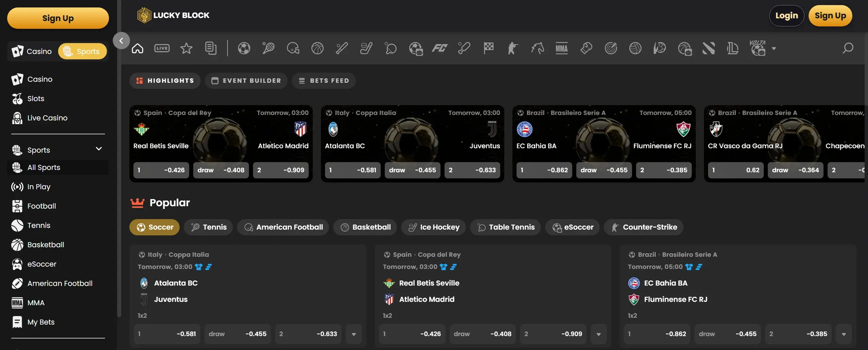Switch to Casino mode toggle
This screenshot has height=350, width=868.
pyautogui.click(x=32, y=51)
